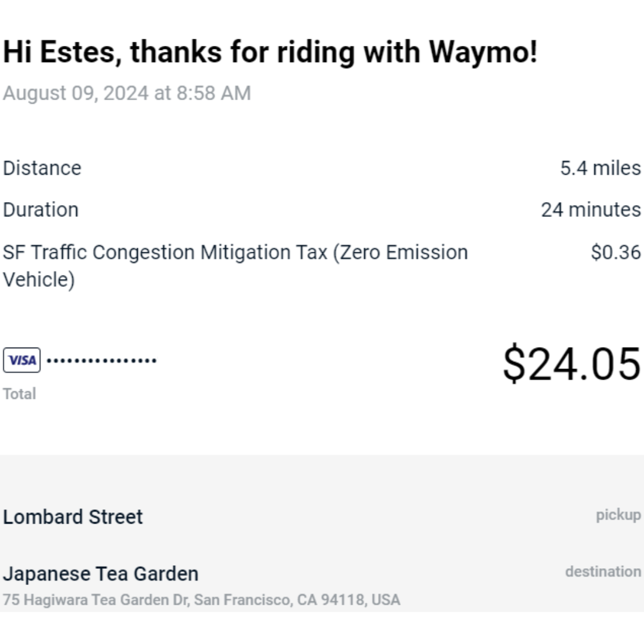644x644 pixels.
Task: Click SF Traffic Congestion Mitigation Tax line
Action: [x=236, y=266]
